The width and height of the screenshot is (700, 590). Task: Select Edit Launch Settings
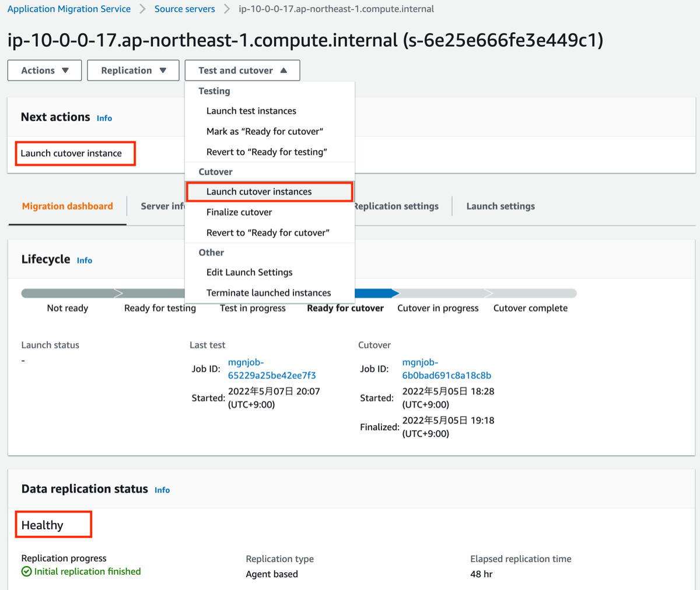point(249,272)
